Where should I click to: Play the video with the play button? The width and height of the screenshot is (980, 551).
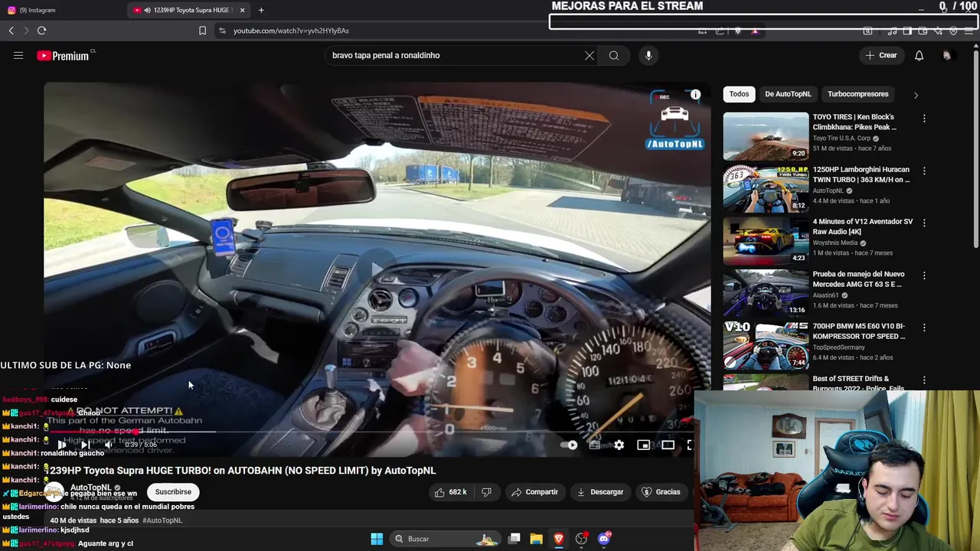click(x=62, y=445)
